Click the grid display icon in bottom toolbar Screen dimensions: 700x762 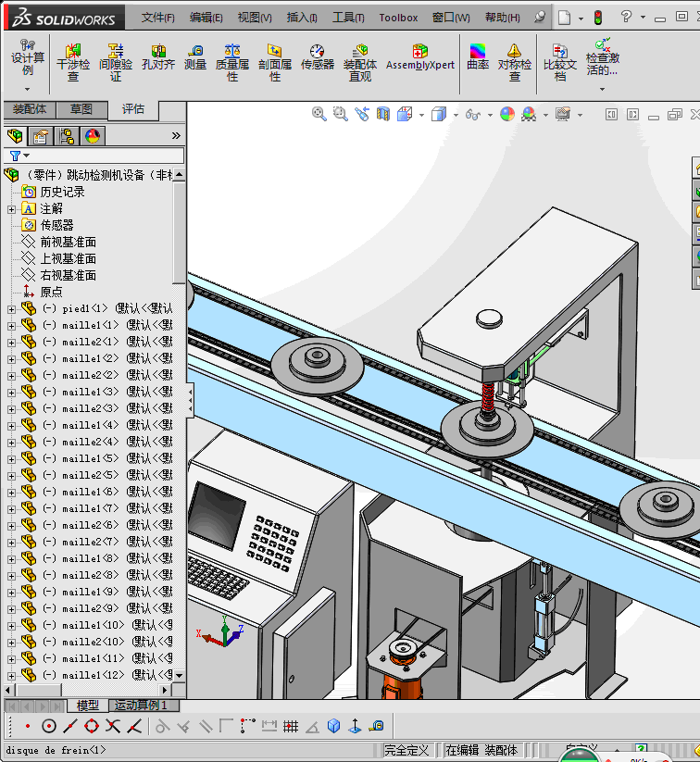(x=291, y=726)
